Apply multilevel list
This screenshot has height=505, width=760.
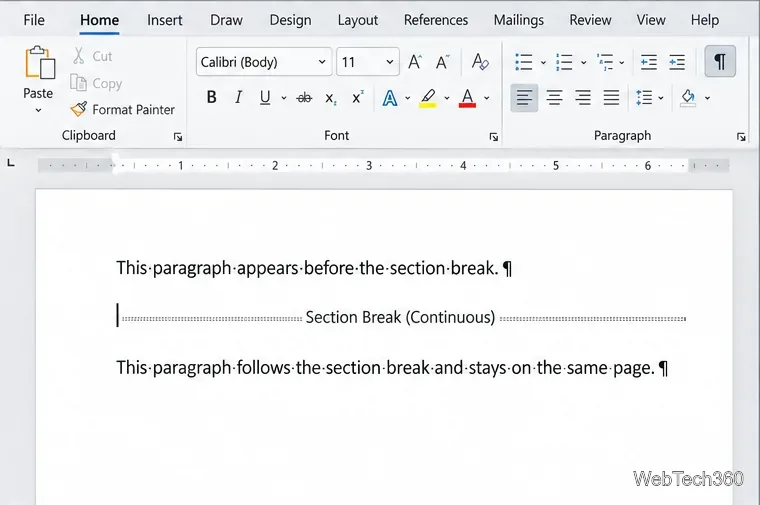point(605,62)
